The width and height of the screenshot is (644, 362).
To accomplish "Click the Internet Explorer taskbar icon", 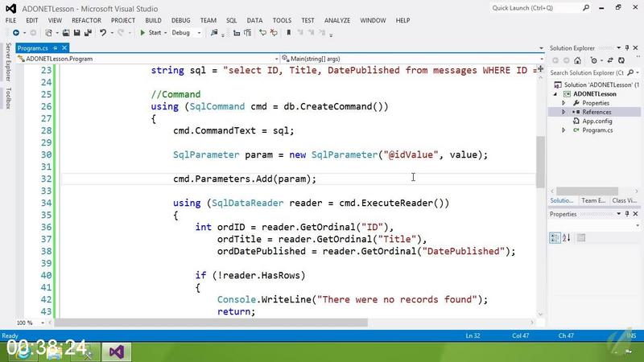I will tap(23, 352).
